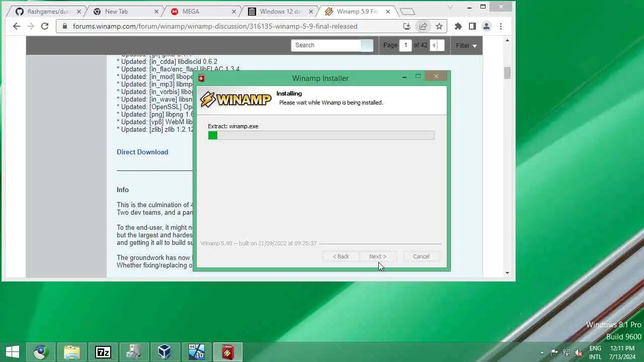
Task: Toggle Chrome side panel
Action: [x=472, y=26]
